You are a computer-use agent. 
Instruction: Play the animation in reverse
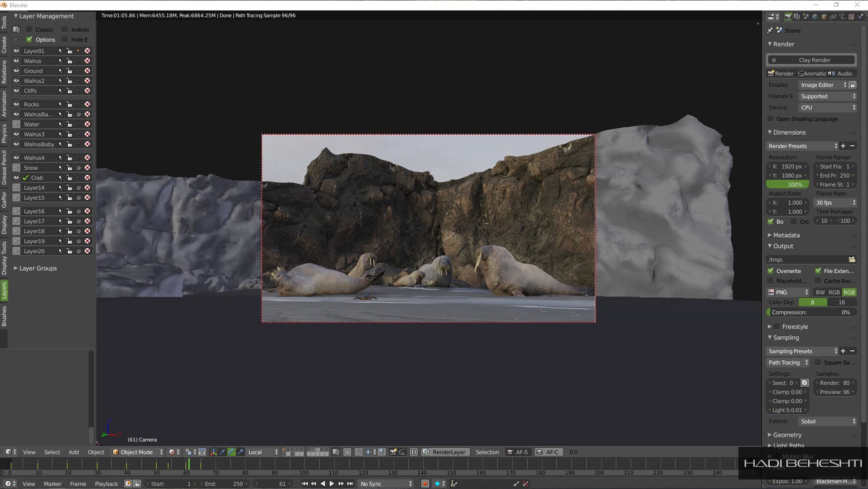[323, 484]
